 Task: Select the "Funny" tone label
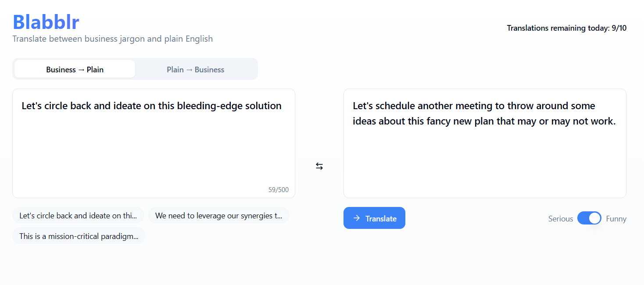616,219
